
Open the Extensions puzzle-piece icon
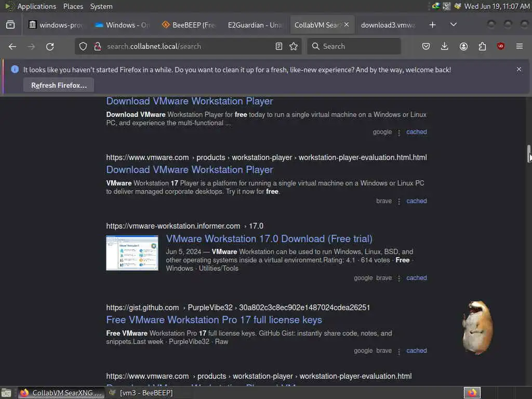pyautogui.click(x=482, y=46)
